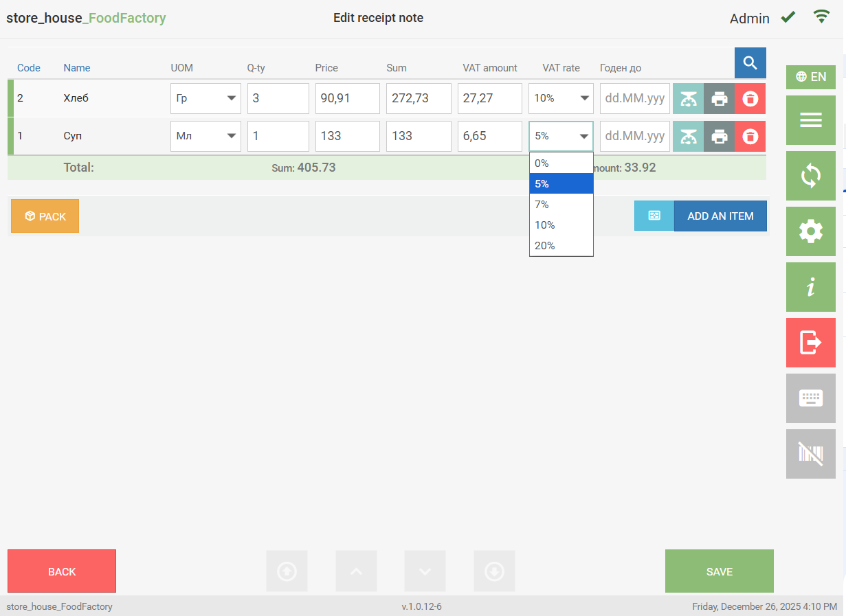
Task: Click the blue search magnifier icon
Action: [750, 63]
